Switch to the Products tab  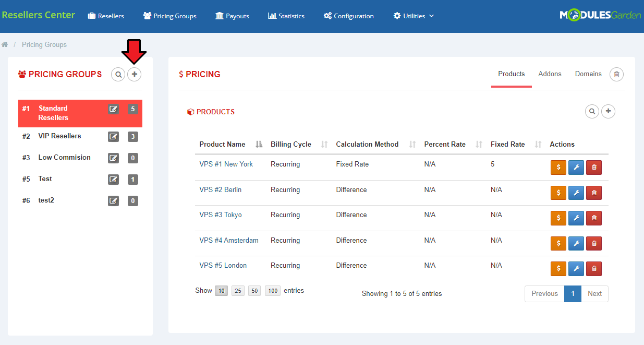511,74
